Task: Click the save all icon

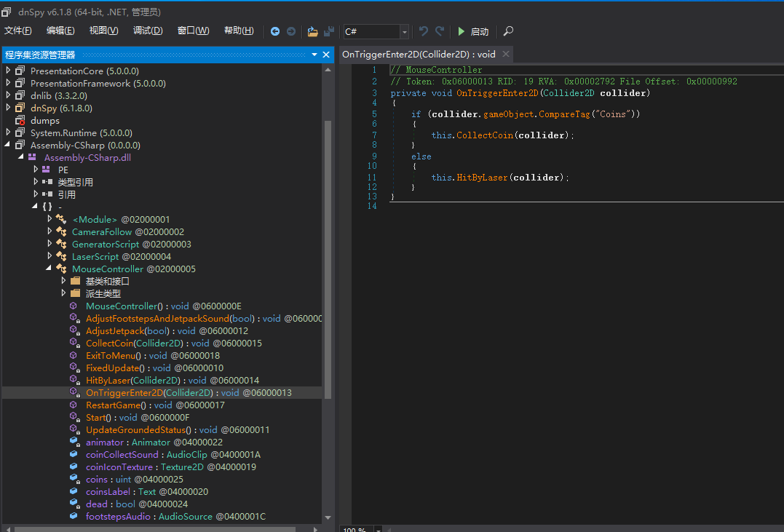Action: [x=329, y=31]
